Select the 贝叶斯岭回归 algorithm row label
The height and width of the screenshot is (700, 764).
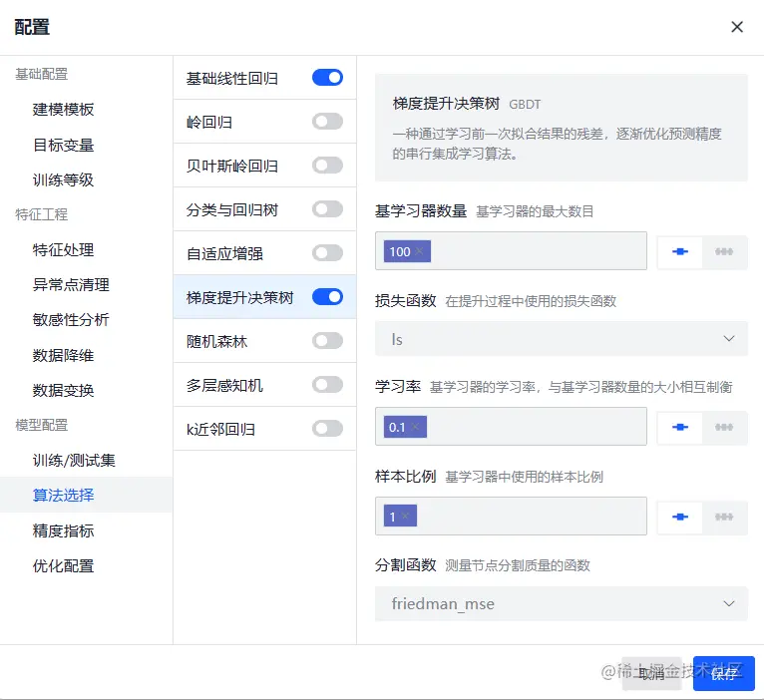pos(232,167)
